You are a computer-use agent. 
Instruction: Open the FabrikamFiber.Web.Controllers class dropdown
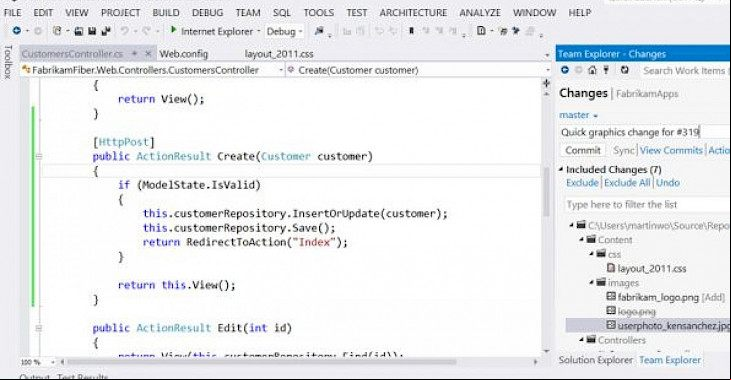coord(281,70)
